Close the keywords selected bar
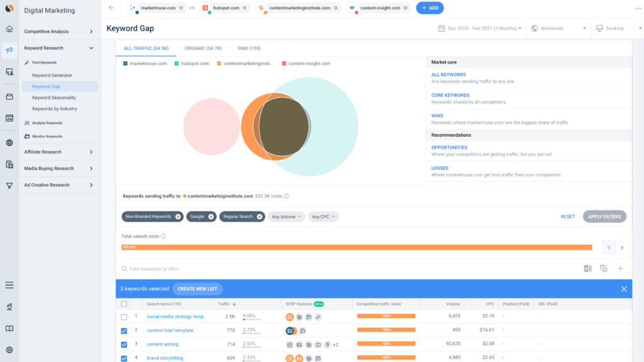The height and width of the screenshot is (362, 644). (x=624, y=289)
